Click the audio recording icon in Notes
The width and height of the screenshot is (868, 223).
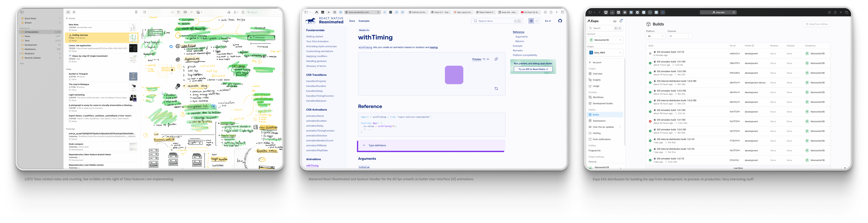pyautogui.click(x=191, y=12)
